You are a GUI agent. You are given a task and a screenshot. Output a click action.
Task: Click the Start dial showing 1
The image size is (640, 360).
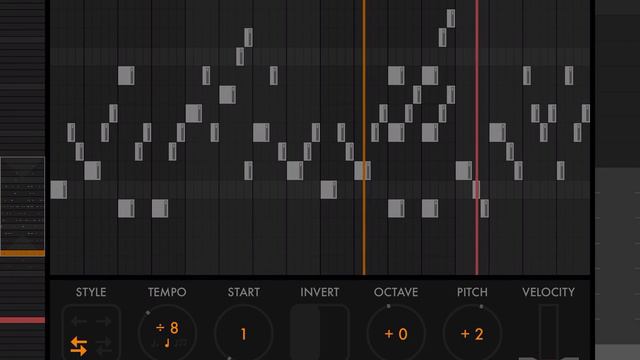pyautogui.click(x=243, y=333)
